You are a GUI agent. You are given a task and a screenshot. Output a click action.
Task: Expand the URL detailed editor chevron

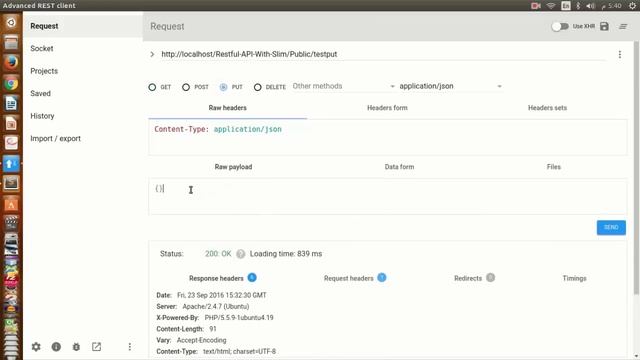[x=152, y=54]
